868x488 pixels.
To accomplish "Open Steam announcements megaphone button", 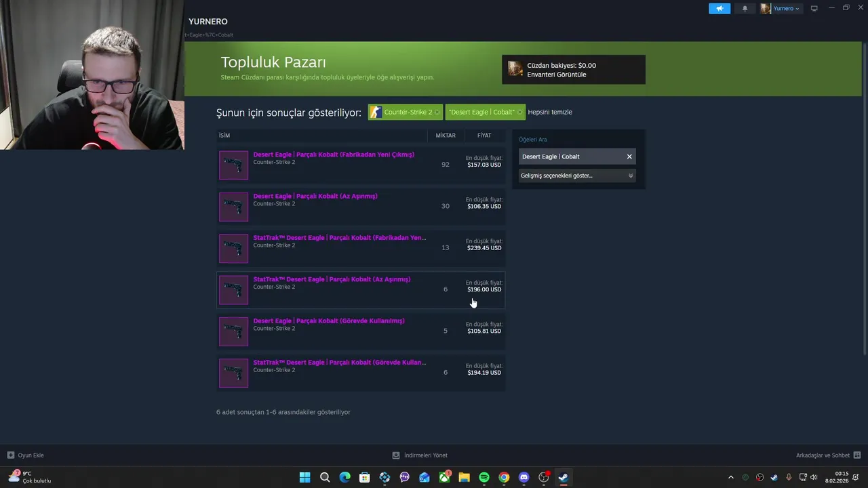I will pos(719,8).
